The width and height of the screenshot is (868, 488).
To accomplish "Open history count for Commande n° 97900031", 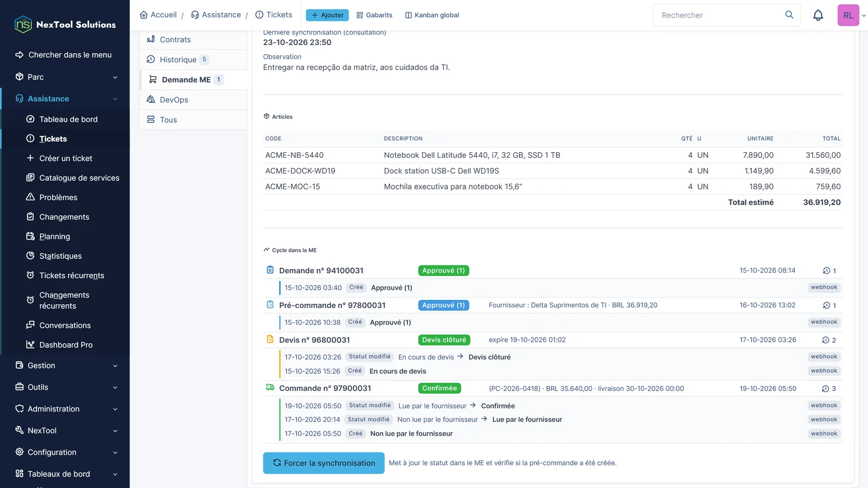I will click(x=829, y=388).
